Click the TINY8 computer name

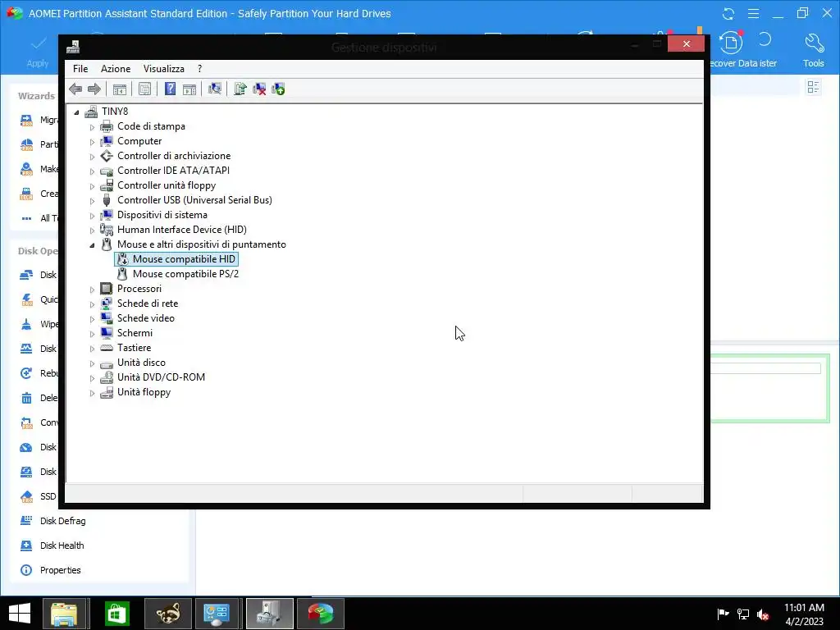[x=115, y=112]
